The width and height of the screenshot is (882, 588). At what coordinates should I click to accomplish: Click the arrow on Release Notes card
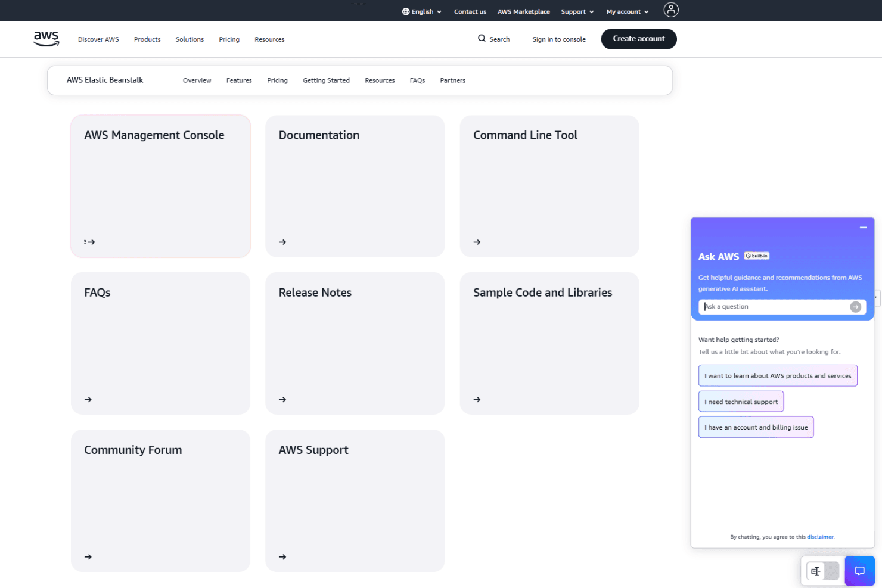pos(282,399)
